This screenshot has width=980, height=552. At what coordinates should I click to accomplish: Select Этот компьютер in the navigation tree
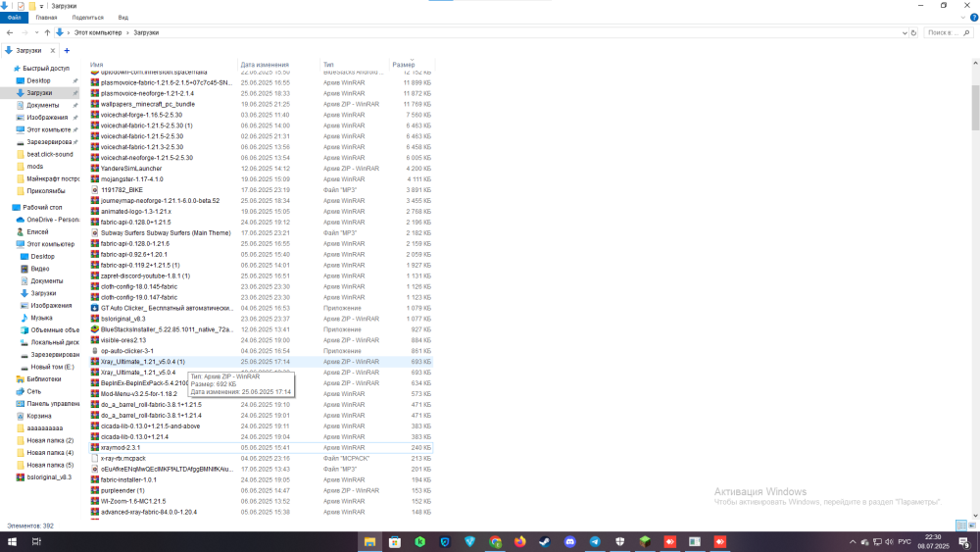[x=50, y=244]
